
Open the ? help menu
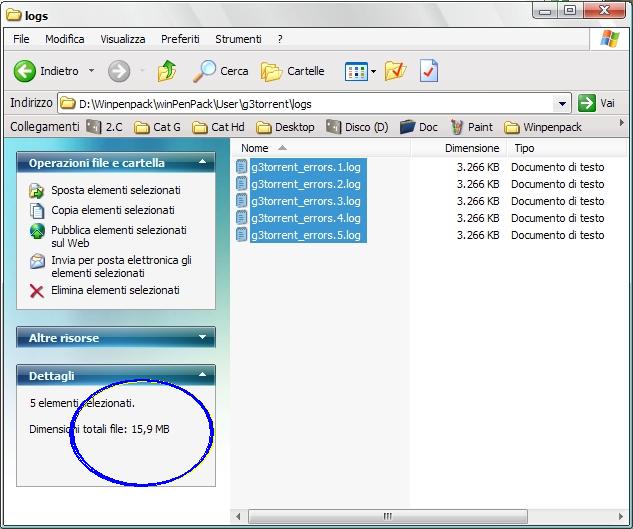[x=280, y=39]
